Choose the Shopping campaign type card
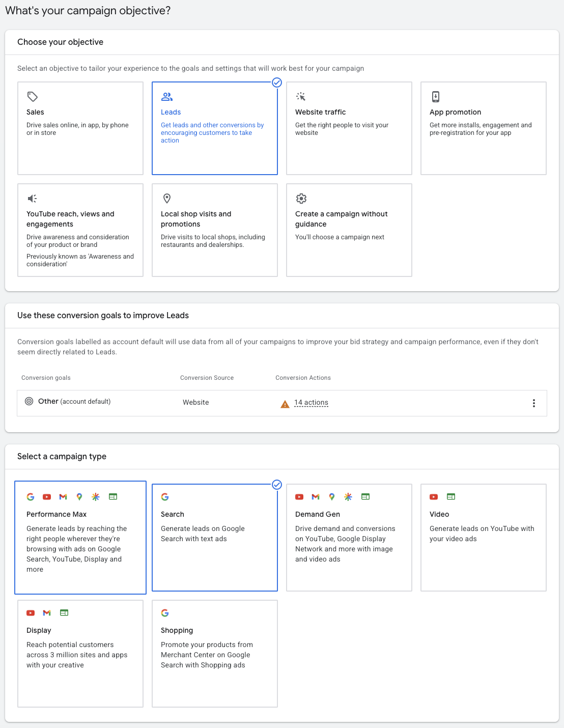564x728 pixels. coord(215,654)
